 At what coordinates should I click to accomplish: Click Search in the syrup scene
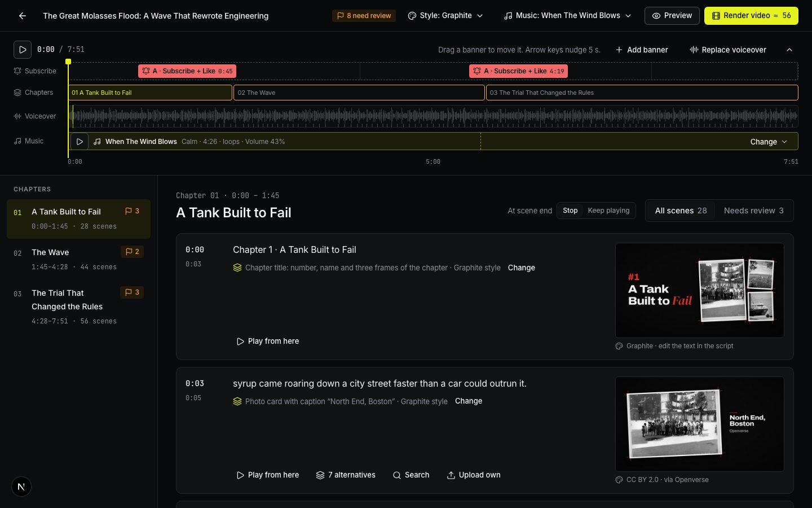point(411,475)
